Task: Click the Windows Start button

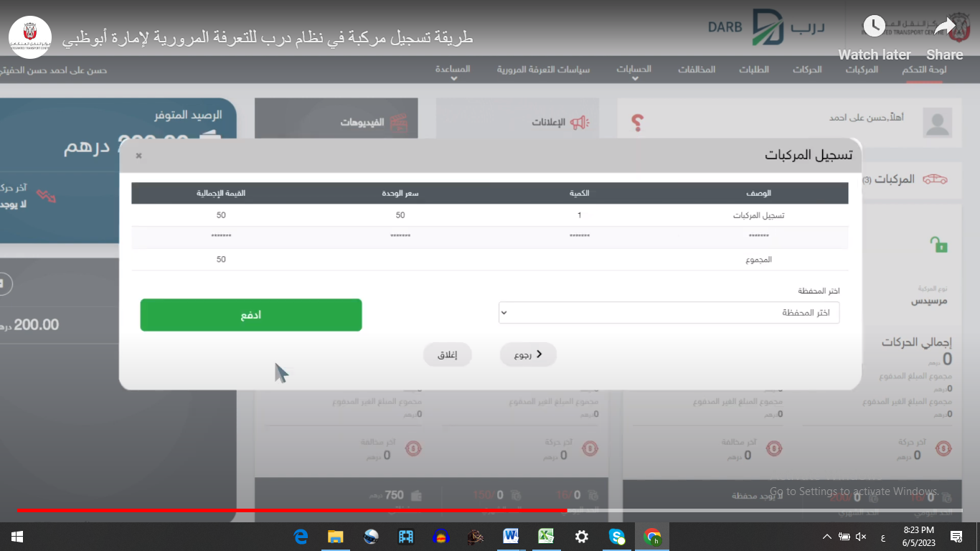Action: [x=17, y=537]
